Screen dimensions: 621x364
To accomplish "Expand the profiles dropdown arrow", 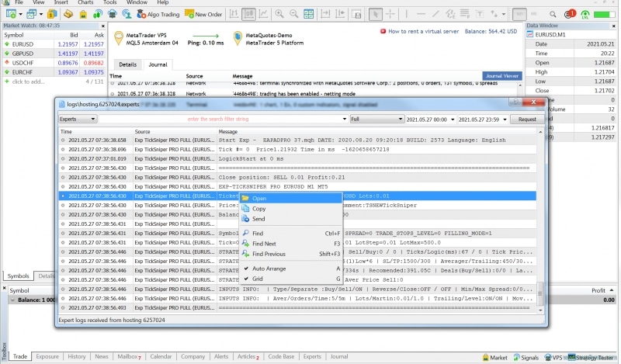I will pos(41,14).
